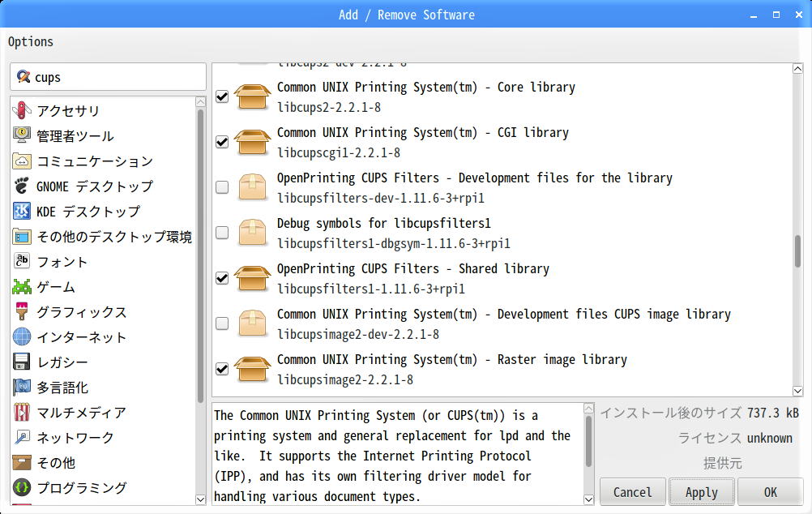Screen dimensions: 812x514
Task: Click category list scroll up arrow
Action: (200, 102)
